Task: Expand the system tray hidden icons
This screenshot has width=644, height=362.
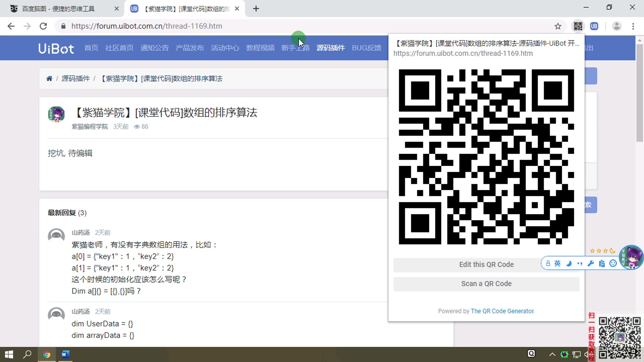Action: [x=552, y=354]
